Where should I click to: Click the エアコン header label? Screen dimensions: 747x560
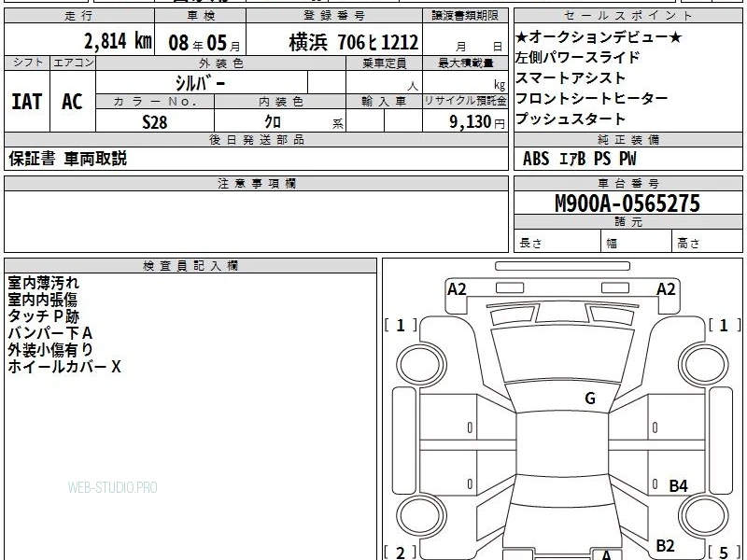click(73, 63)
